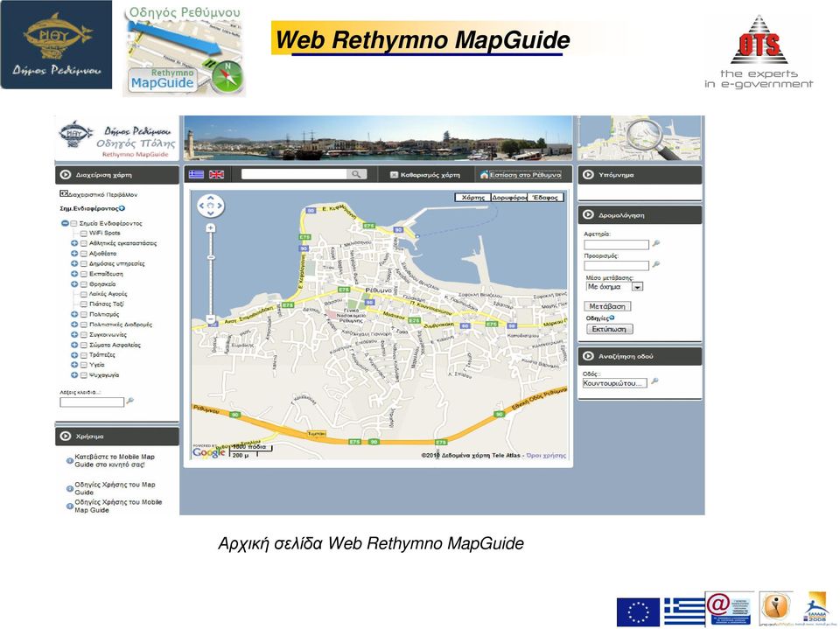Click the map pan control compass
The width and height of the screenshot is (840, 629).
click(x=211, y=206)
